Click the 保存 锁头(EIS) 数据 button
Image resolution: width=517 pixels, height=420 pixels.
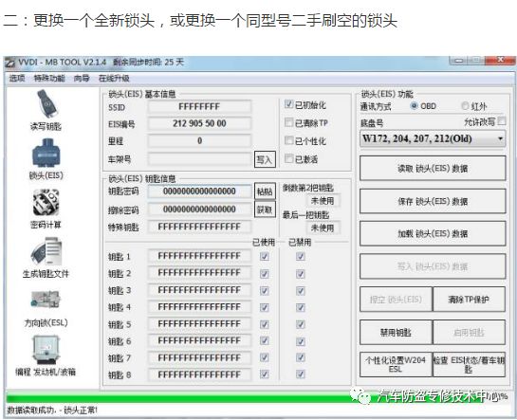click(433, 201)
